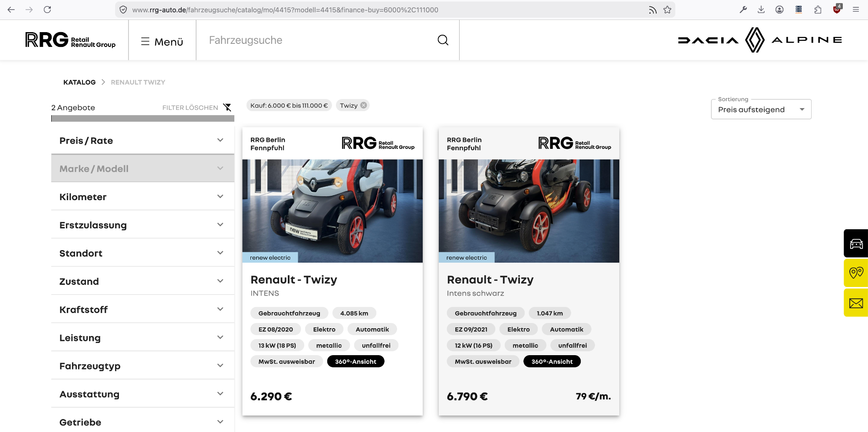Open the Sortierung dropdown
Viewport: 868px width, 432px height.
[x=761, y=109]
